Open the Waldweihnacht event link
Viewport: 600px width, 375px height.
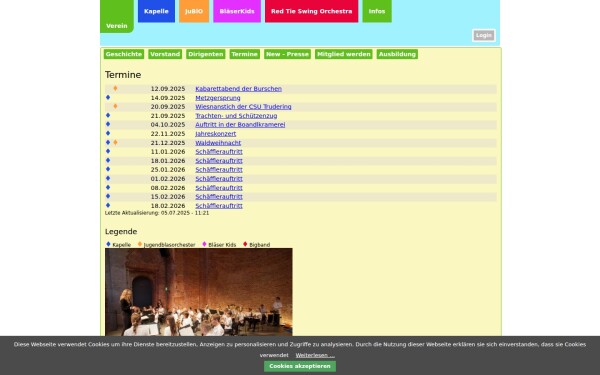(218, 143)
